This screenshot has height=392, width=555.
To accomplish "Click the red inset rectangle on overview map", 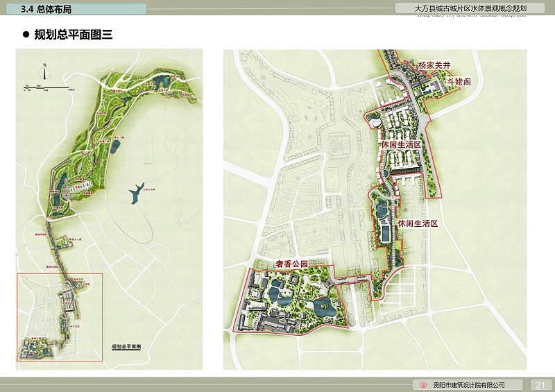I will (x=59, y=274).
